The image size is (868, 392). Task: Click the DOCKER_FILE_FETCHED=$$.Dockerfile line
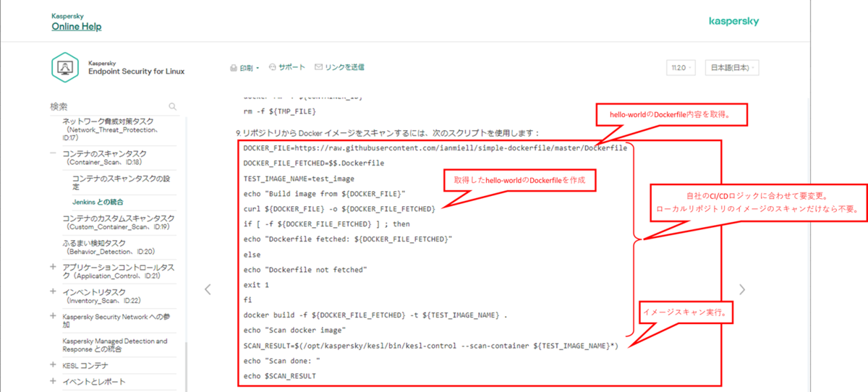click(314, 163)
